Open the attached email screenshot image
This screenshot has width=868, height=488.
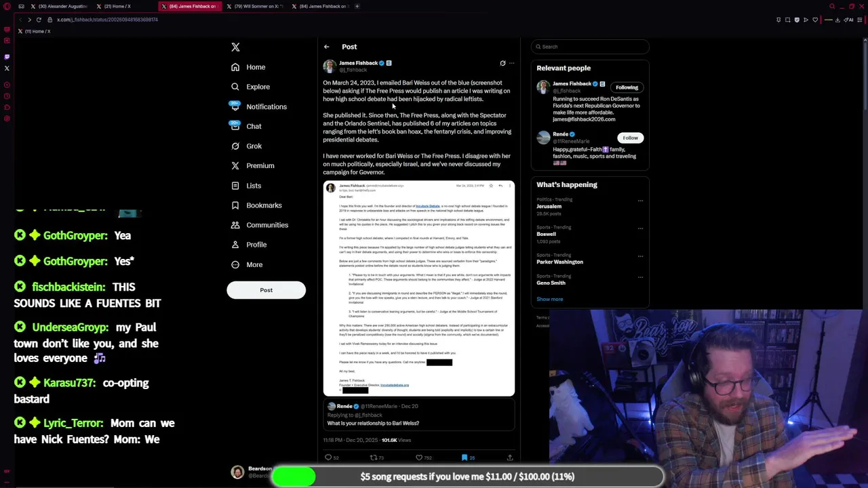[x=419, y=288]
